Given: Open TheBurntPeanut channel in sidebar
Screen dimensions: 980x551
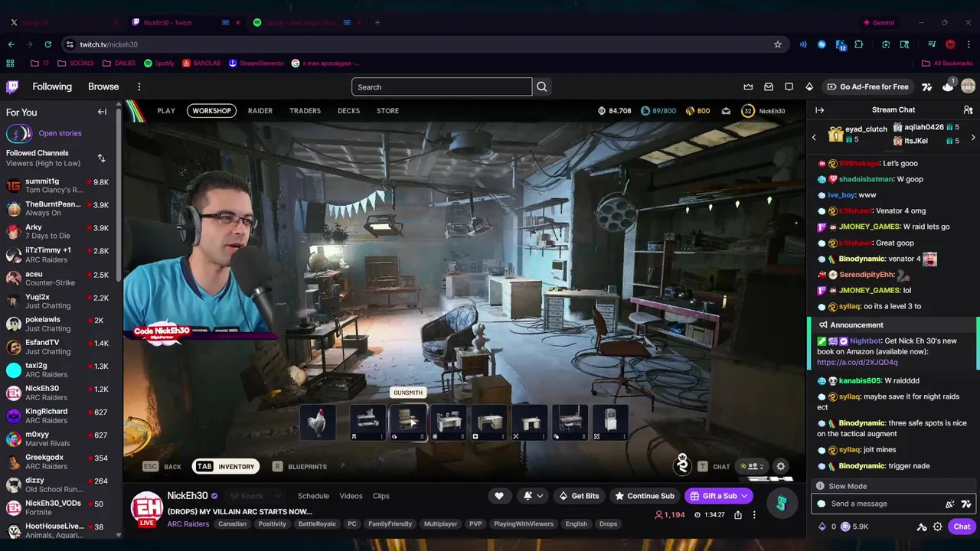Looking at the screenshot, I should pos(60,209).
